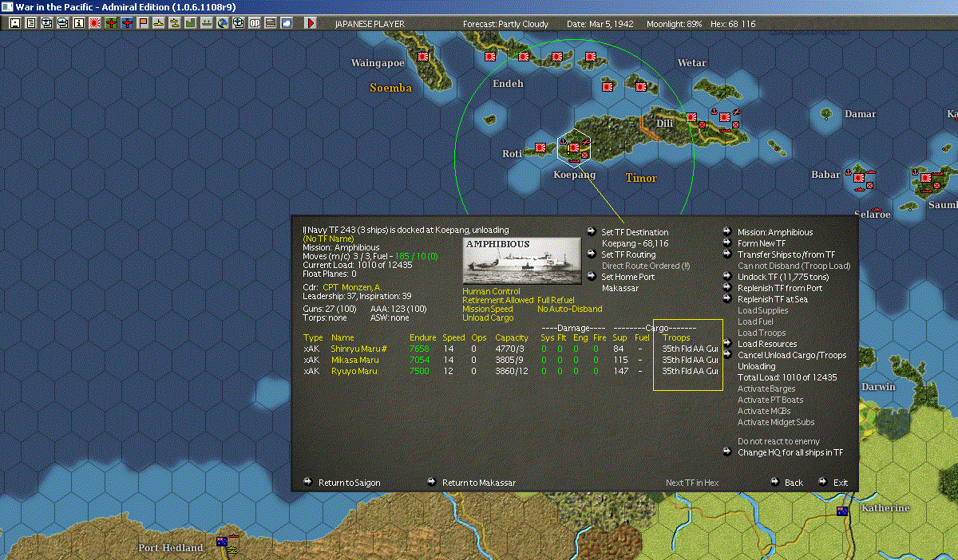Click the Japanese rising sun flag toolbar icon

(95, 23)
